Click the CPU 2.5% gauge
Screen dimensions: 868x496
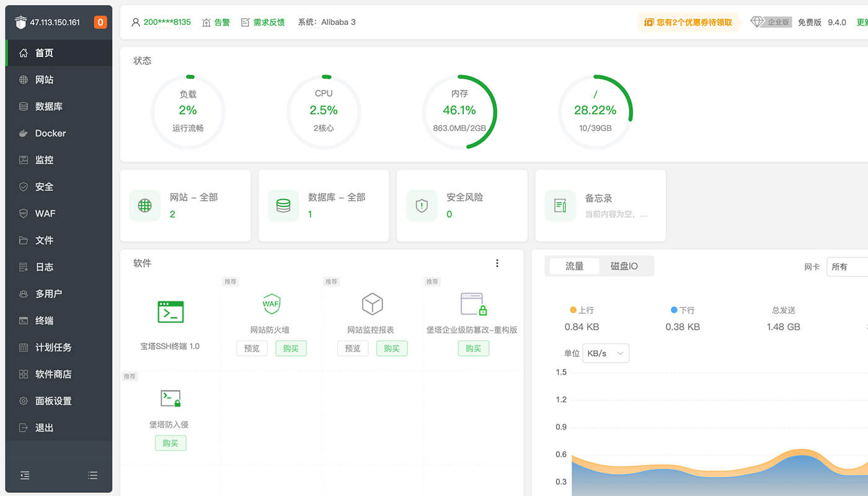(x=324, y=112)
